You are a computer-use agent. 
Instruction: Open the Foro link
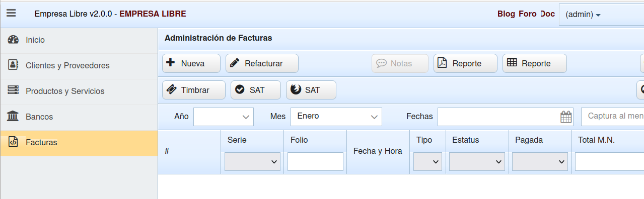528,14
